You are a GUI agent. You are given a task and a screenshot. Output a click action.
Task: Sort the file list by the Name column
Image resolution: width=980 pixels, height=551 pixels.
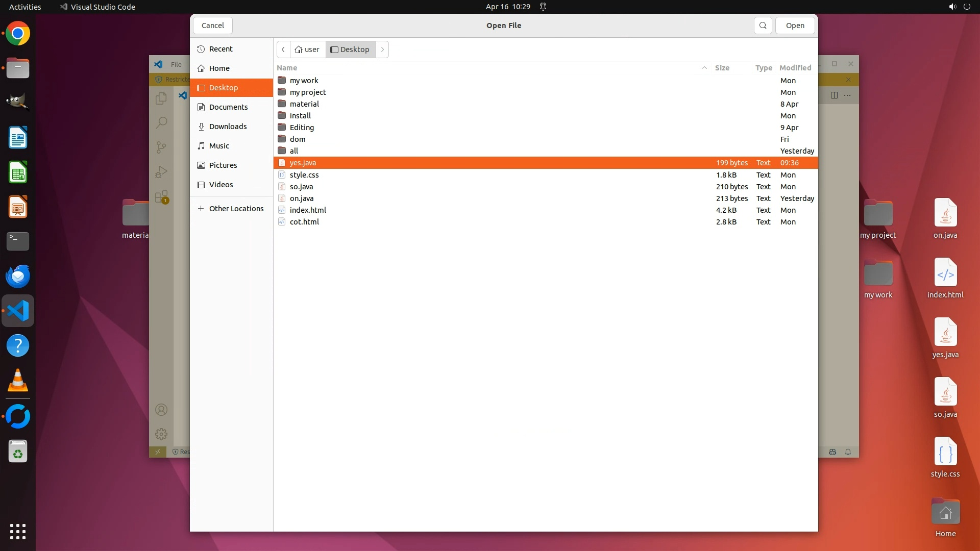(x=287, y=68)
